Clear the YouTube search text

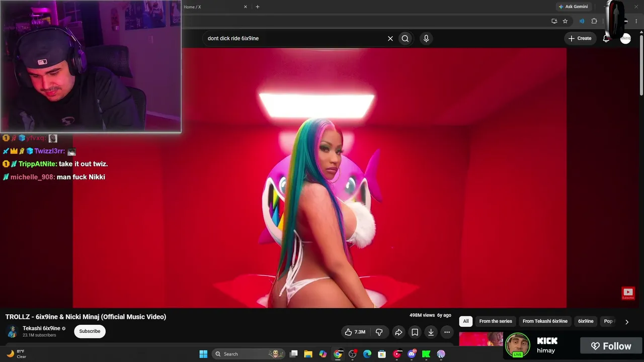(390, 38)
